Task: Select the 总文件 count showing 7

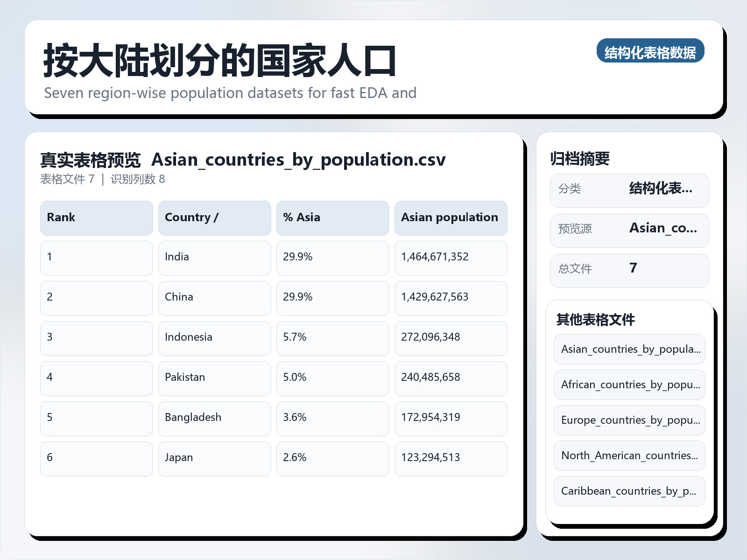Action: pyautogui.click(x=629, y=270)
